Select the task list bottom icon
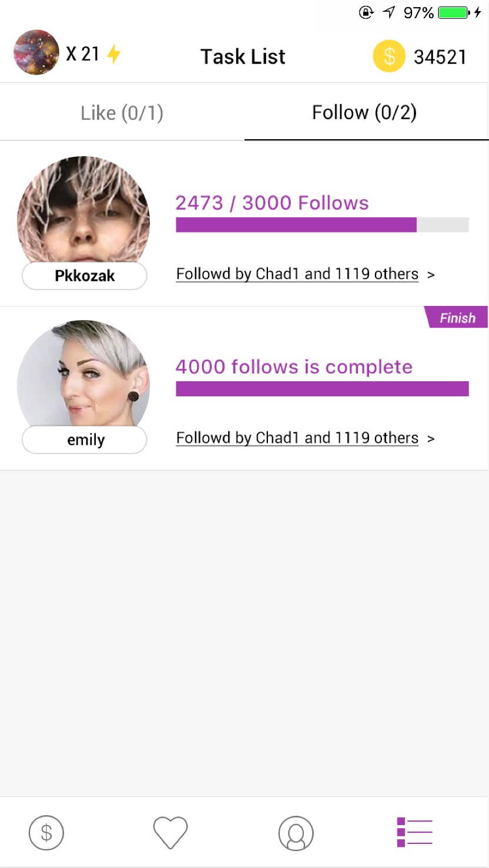Viewport: 489px width, 868px height. 414,832
